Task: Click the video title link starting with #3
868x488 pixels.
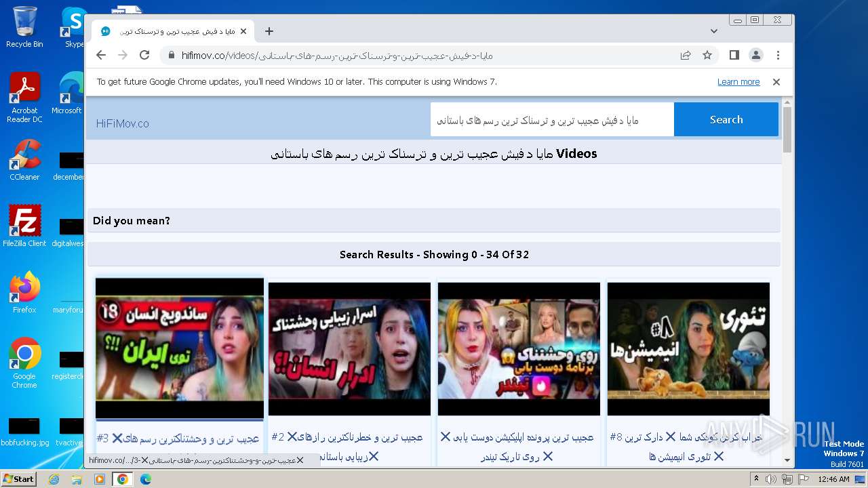Action: pyautogui.click(x=178, y=439)
